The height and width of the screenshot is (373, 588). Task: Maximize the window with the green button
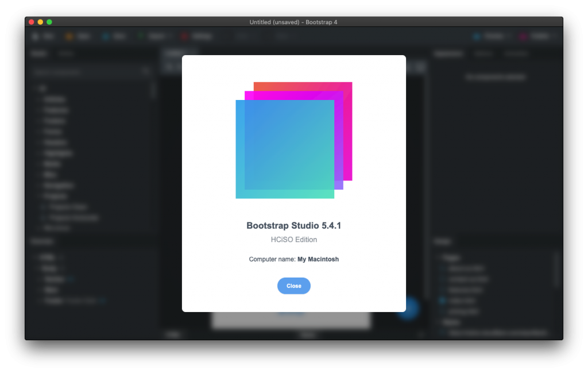coord(49,22)
